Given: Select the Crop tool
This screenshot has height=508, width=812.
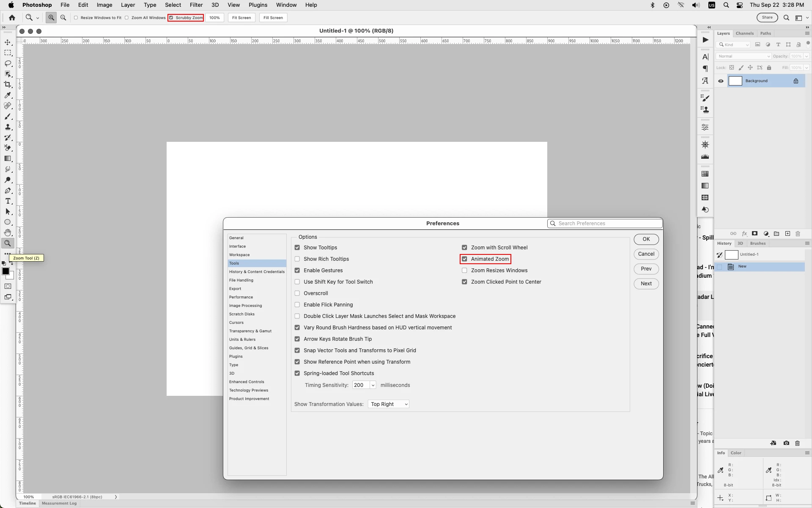Looking at the screenshot, I should point(8,85).
